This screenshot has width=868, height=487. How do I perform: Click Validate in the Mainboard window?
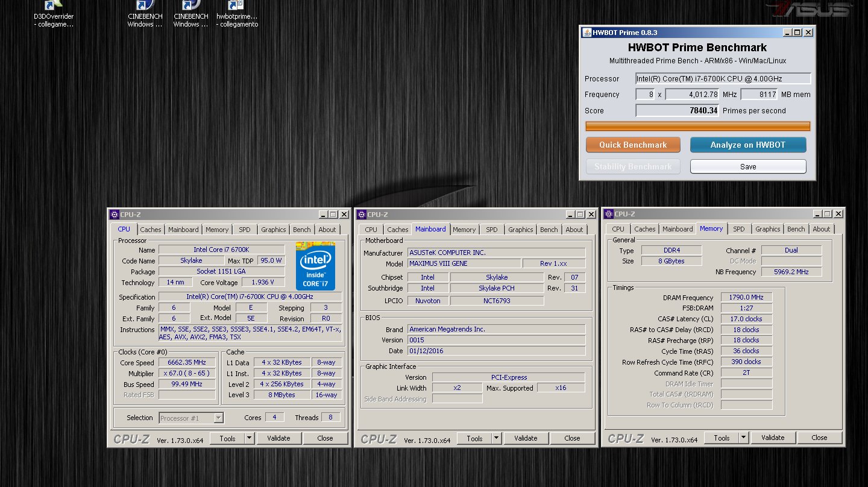[x=526, y=438]
